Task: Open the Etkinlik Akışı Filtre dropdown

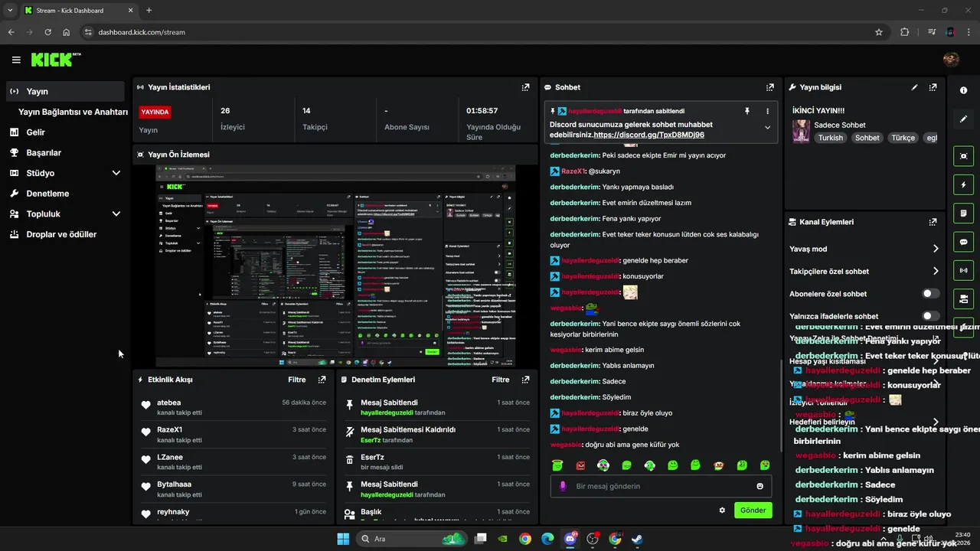Action: point(297,380)
